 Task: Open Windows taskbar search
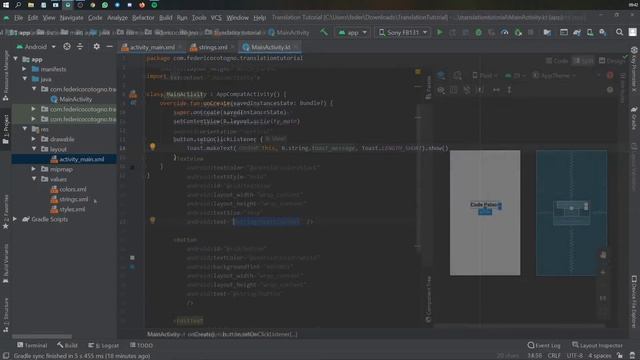pyautogui.click(x=18, y=5)
